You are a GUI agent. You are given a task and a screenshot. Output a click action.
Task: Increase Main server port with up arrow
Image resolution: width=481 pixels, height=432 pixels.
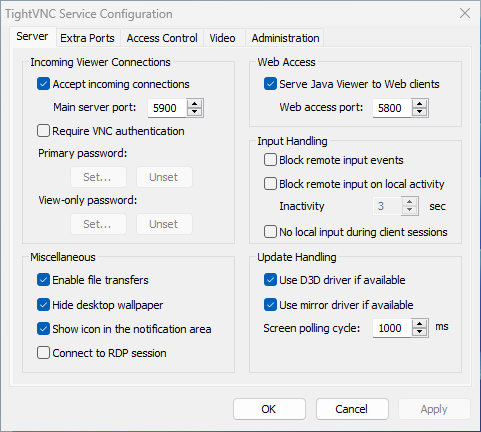click(x=194, y=104)
